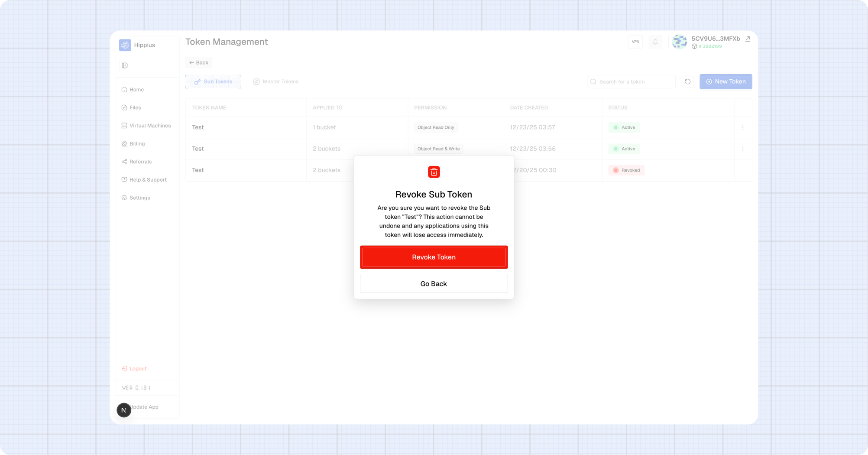Image resolution: width=868 pixels, height=455 pixels.
Task: Open the Virtual Machines section
Action: [x=149, y=125]
